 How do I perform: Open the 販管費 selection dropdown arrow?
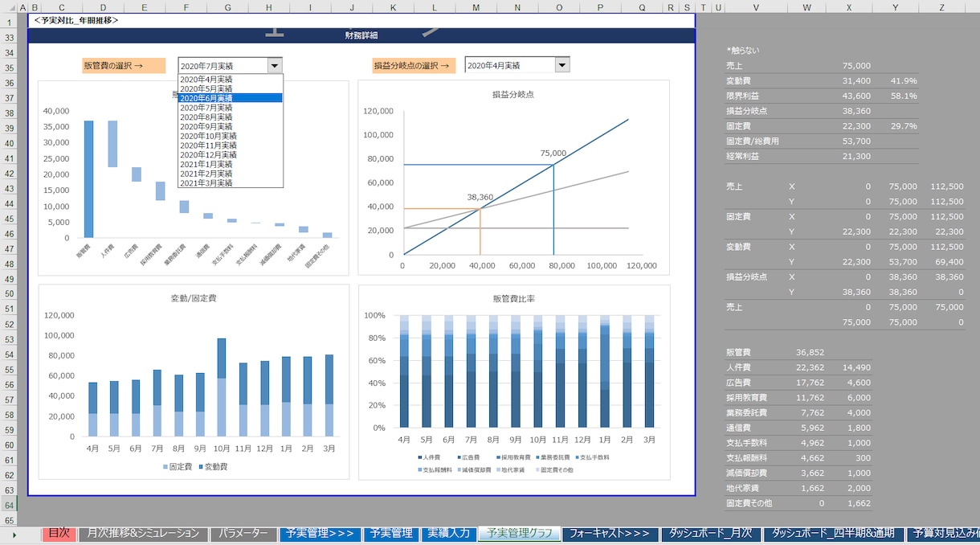[275, 66]
